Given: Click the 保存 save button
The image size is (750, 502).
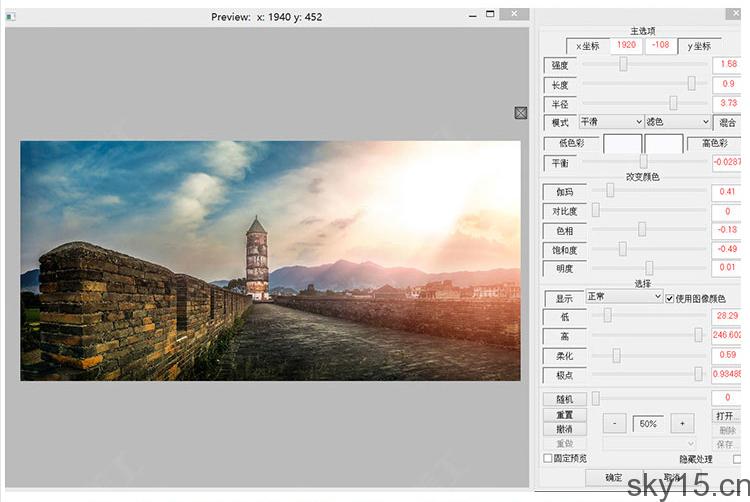Looking at the screenshot, I should 726,444.
